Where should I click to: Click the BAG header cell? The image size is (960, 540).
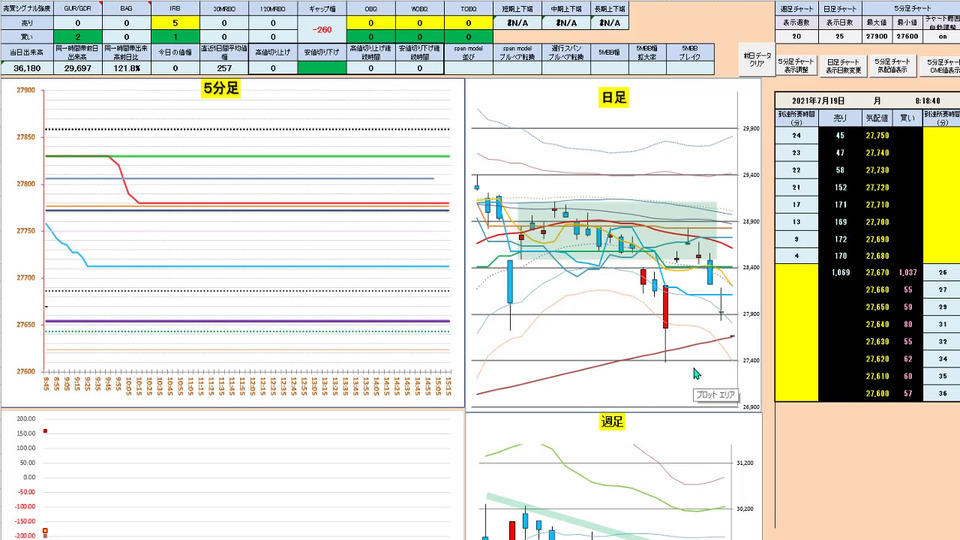tap(126, 9)
